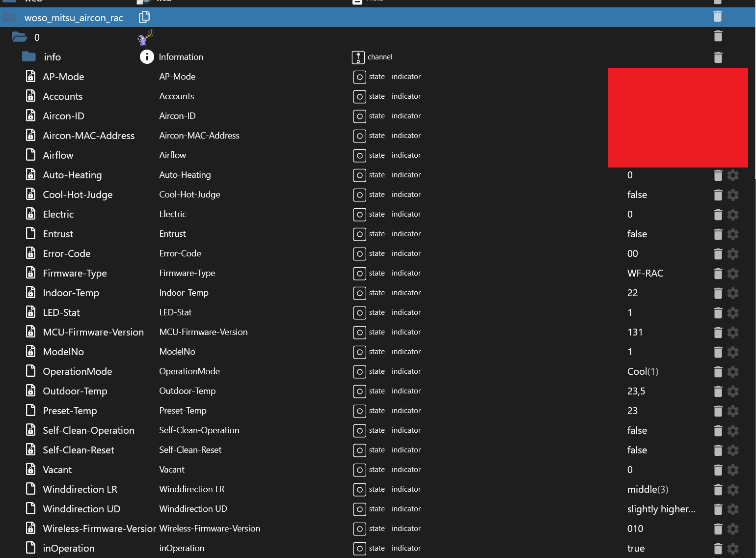Image resolution: width=756 pixels, height=558 pixels.
Task: Toggle Self-Clean-Operation false value
Action: pos(637,431)
